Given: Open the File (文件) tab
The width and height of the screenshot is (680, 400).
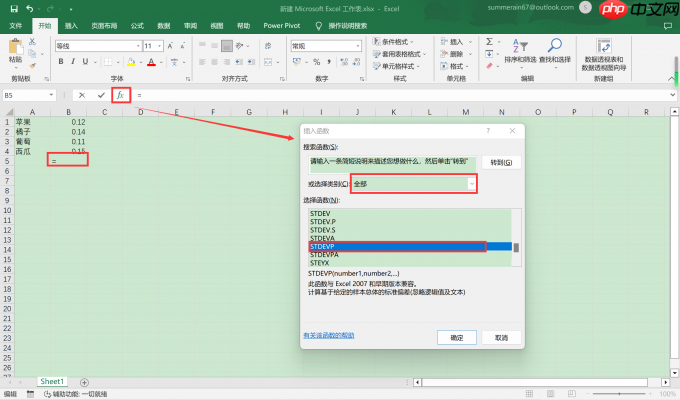Looking at the screenshot, I should (16, 26).
